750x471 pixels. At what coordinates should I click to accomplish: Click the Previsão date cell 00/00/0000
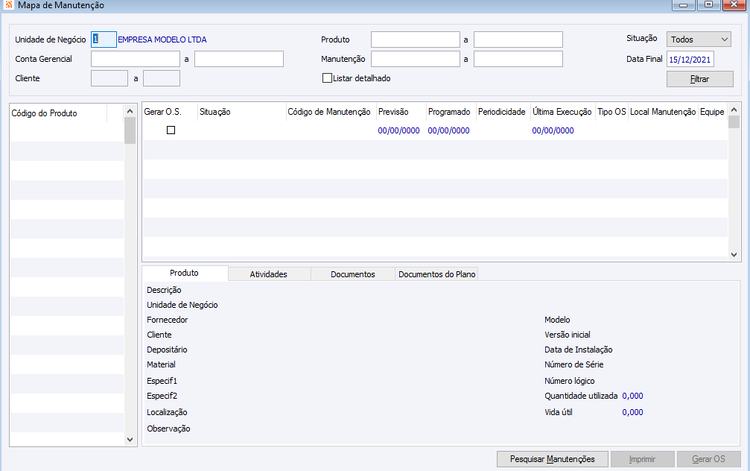tap(398, 131)
